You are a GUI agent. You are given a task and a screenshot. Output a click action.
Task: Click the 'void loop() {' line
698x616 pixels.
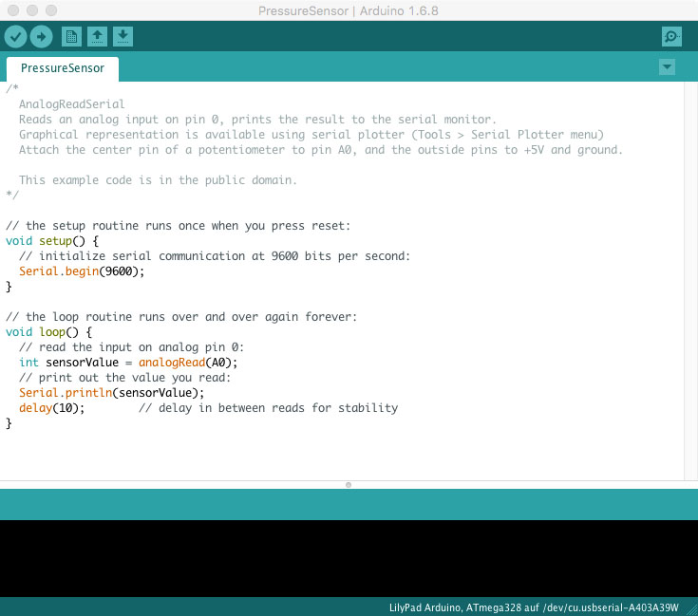coord(49,332)
